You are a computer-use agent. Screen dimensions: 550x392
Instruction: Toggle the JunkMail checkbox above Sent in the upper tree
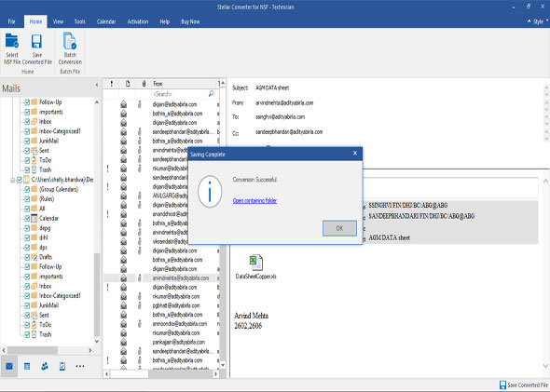point(27,141)
